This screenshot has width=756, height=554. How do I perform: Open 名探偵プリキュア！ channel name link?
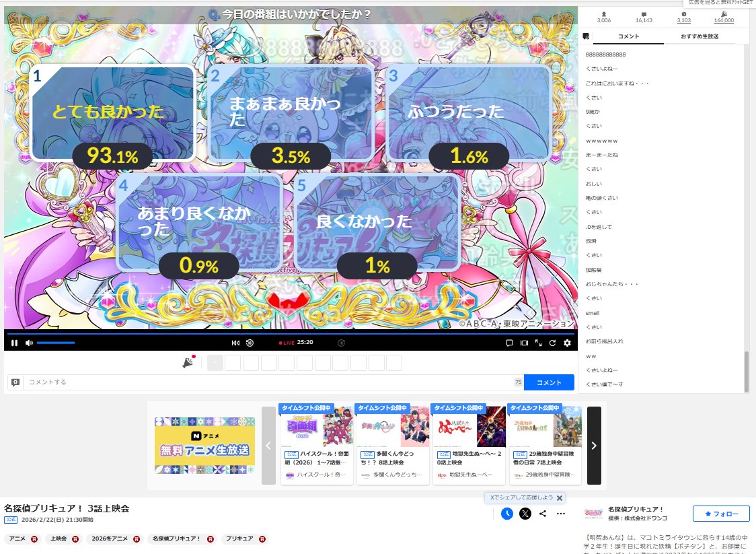[636, 509]
